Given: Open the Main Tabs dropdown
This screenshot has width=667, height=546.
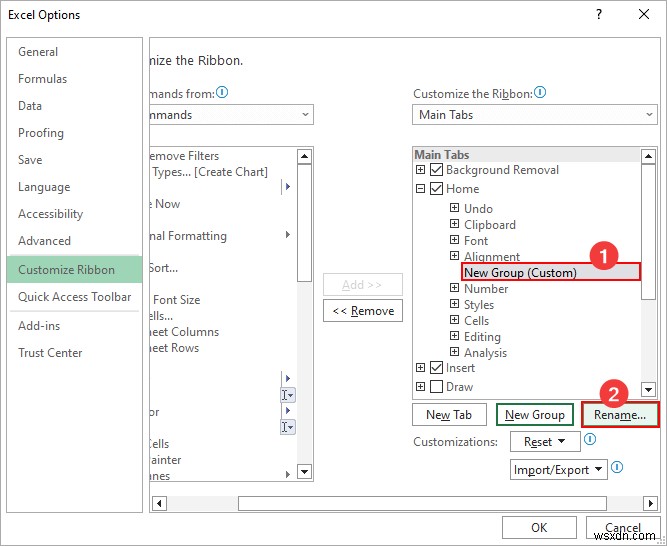Looking at the screenshot, I should point(535,115).
